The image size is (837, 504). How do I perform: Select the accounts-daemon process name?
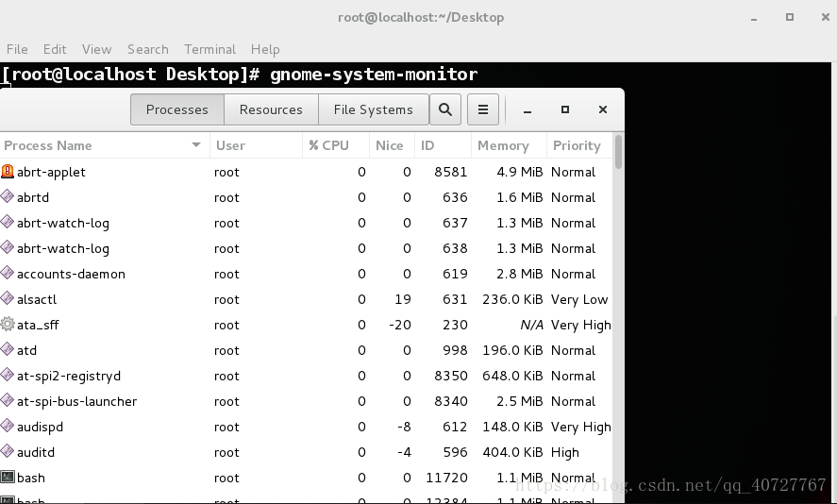pyautogui.click(x=71, y=274)
